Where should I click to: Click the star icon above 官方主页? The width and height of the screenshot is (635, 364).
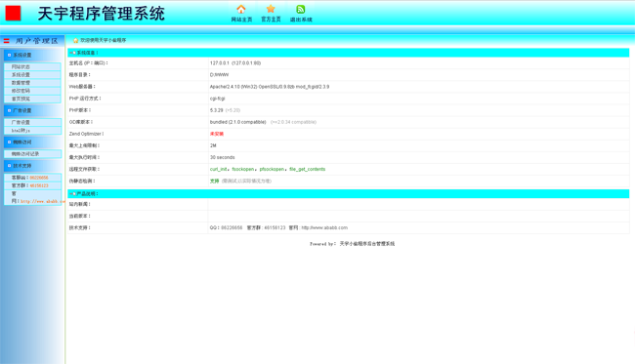click(271, 9)
